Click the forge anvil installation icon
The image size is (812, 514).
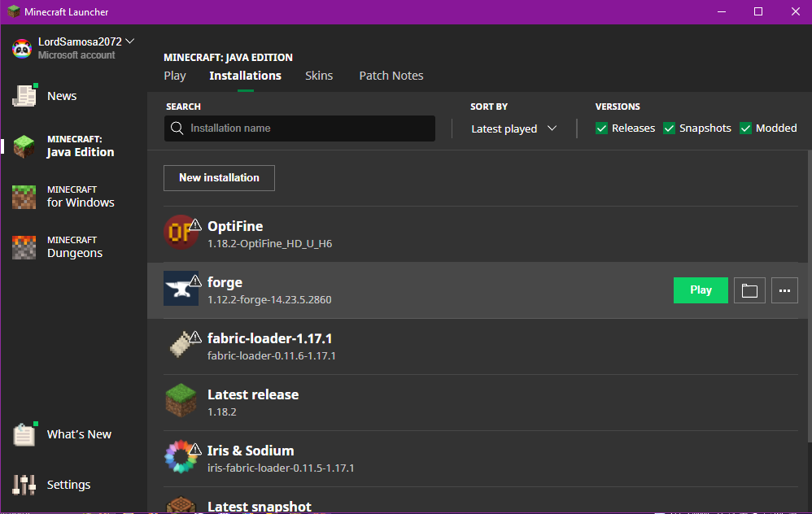click(181, 289)
